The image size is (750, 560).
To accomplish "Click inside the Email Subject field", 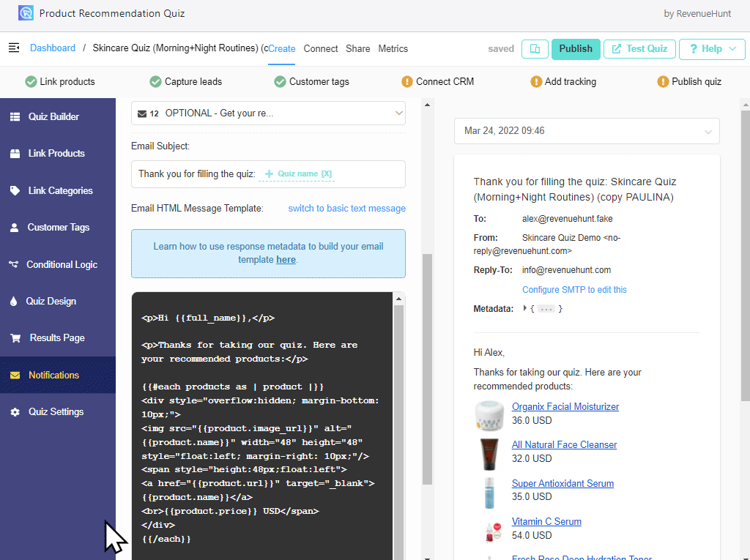I will click(x=268, y=174).
